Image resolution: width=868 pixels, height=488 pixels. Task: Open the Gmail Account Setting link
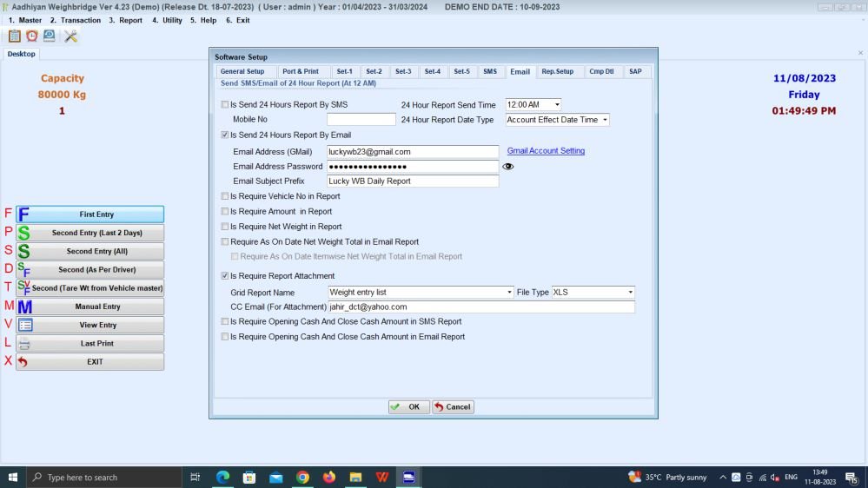[546, 151]
